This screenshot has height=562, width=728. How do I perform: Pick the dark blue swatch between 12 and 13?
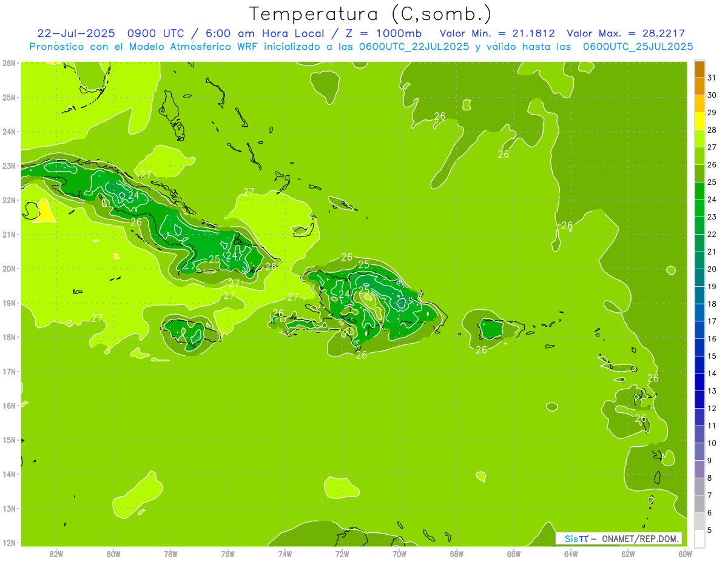699,400
